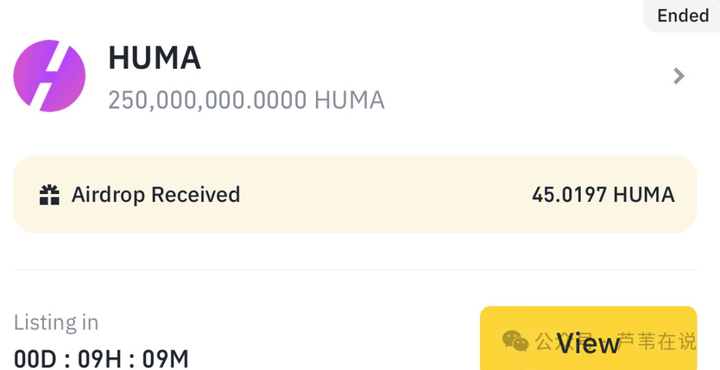
Task: Click the yellow View button
Action: (x=588, y=338)
